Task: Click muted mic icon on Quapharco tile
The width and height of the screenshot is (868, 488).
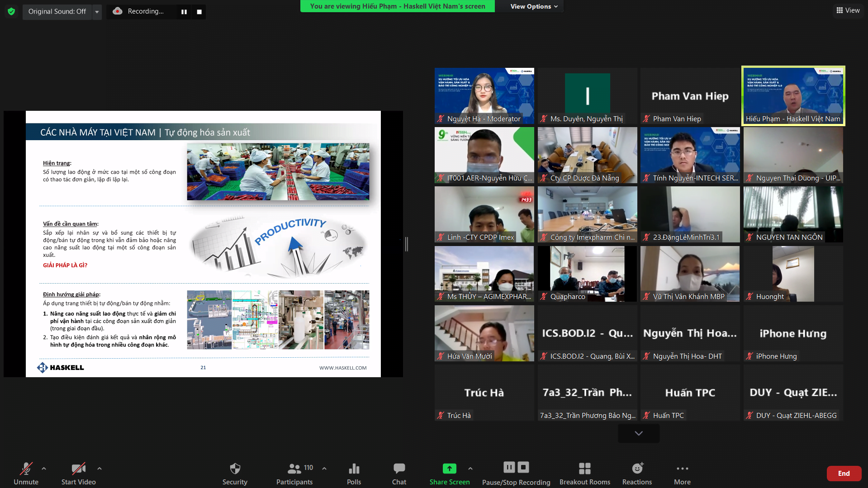Action: click(x=544, y=297)
